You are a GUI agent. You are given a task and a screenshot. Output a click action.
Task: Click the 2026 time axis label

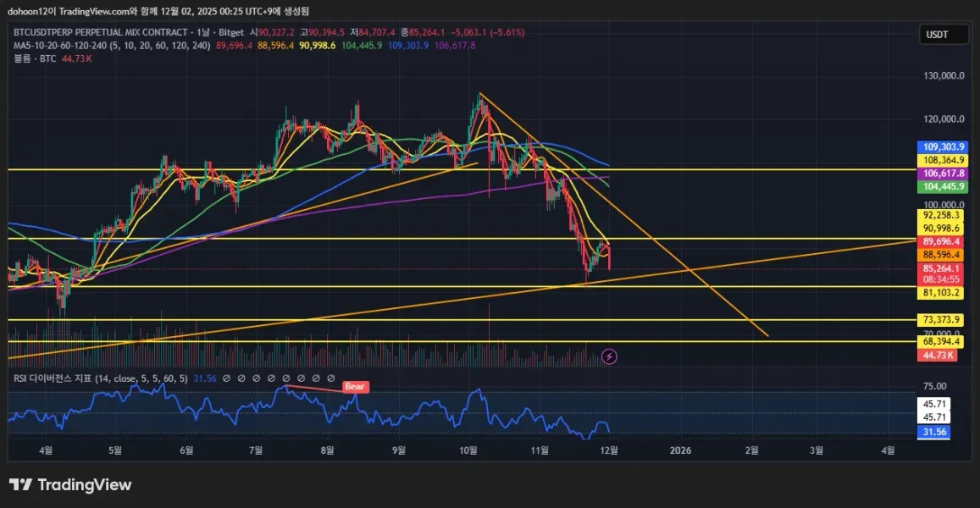(x=681, y=450)
